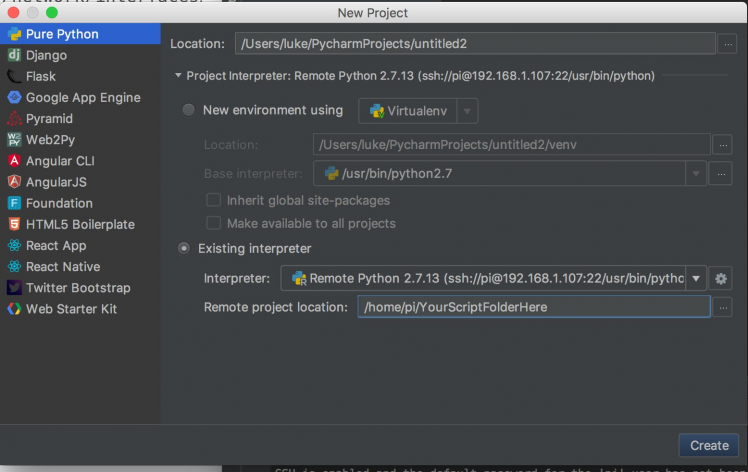
Task: Browse for project Location with ellipsis button
Action: (728, 44)
